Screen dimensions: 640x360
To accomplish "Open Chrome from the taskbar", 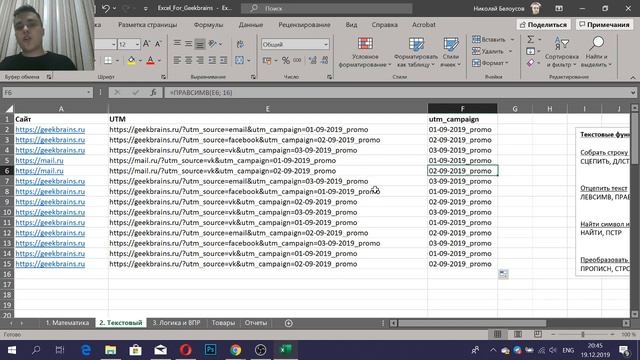I will [236, 350].
